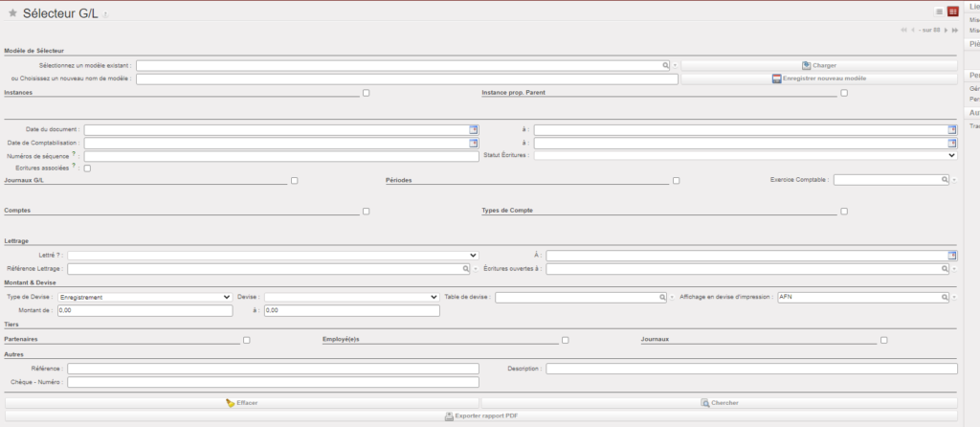Screen dimensions: 980x427
Task: Enable the Ecritures associées checkbox
Action: point(88,168)
